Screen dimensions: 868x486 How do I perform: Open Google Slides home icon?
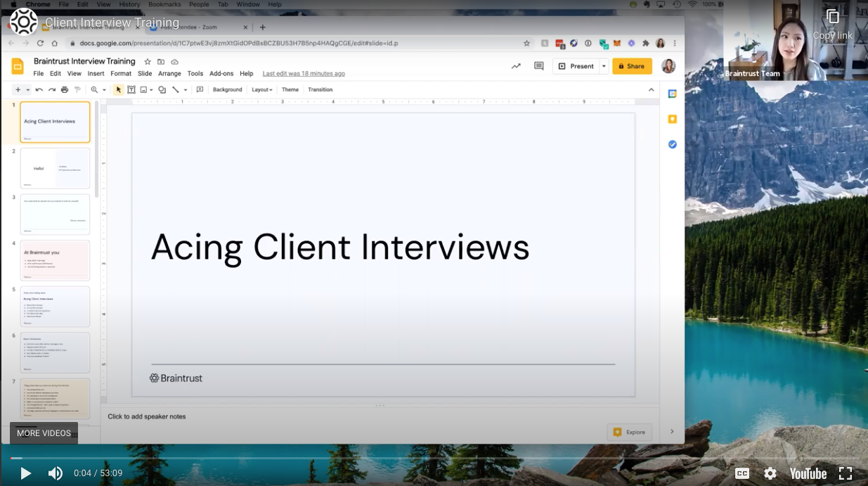18,66
